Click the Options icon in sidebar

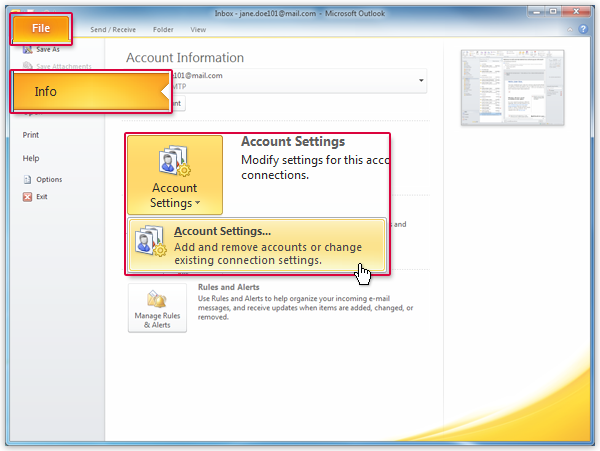[x=27, y=180]
